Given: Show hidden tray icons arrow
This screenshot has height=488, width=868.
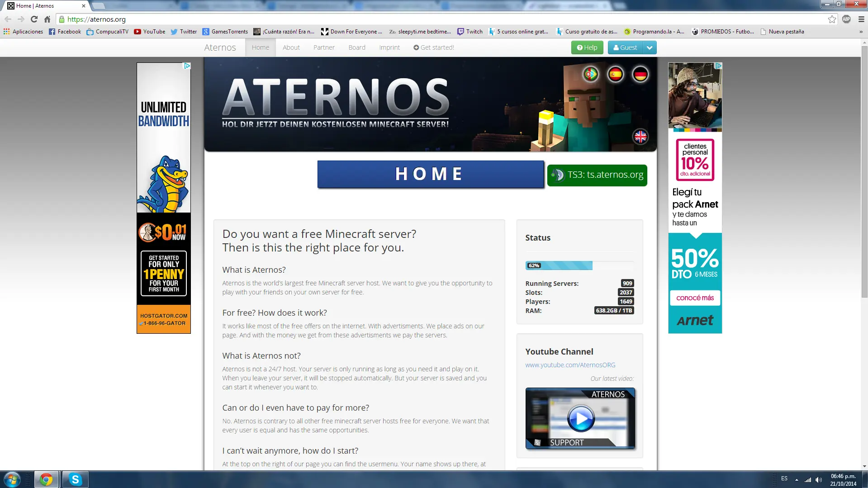Looking at the screenshot, I should coord(797,480).
